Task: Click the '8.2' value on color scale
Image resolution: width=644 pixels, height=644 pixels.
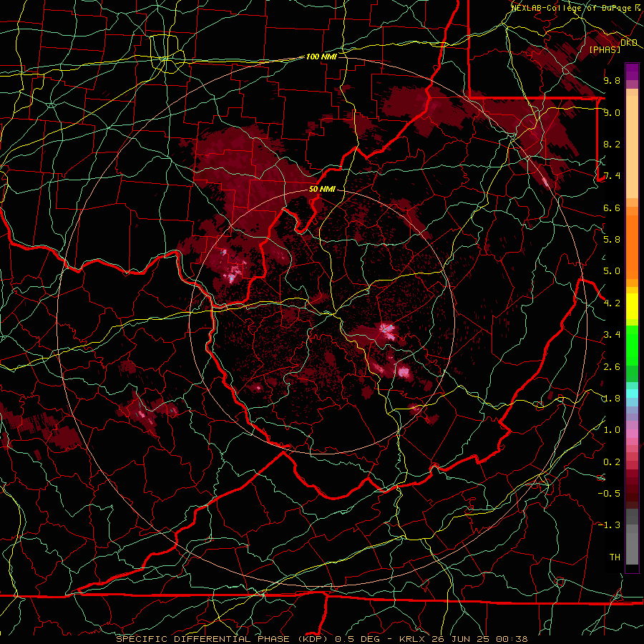Action: tap(612, 144)
